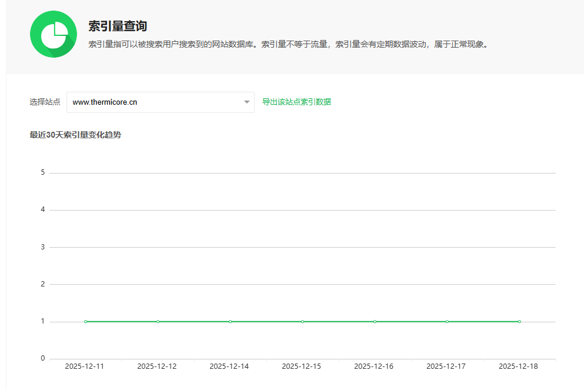This screenshot has width=588, height=390.
Task: Click the y-axis value 1
Action: pyautogui.click(x=43, y=321)
